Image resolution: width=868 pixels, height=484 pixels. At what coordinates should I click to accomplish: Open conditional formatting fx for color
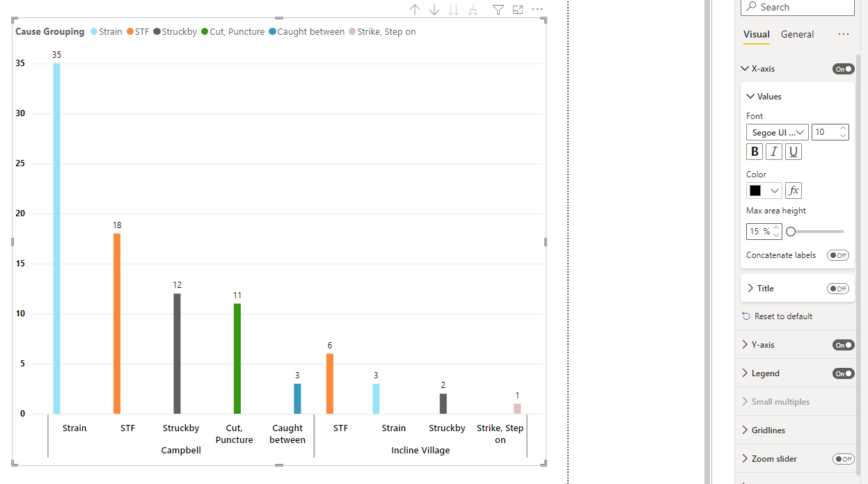click(x=794, y=191)
